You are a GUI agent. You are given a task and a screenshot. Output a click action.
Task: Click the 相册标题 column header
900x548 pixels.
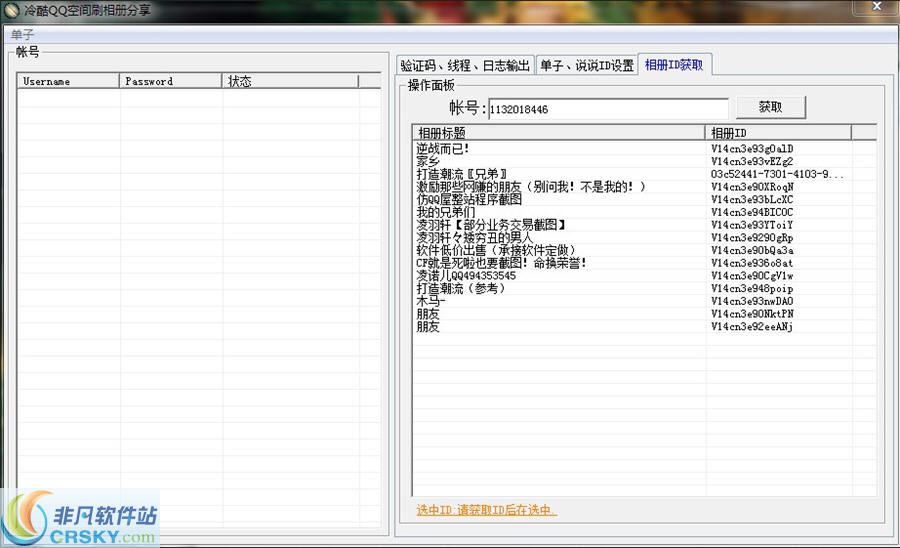pos(558,133)
